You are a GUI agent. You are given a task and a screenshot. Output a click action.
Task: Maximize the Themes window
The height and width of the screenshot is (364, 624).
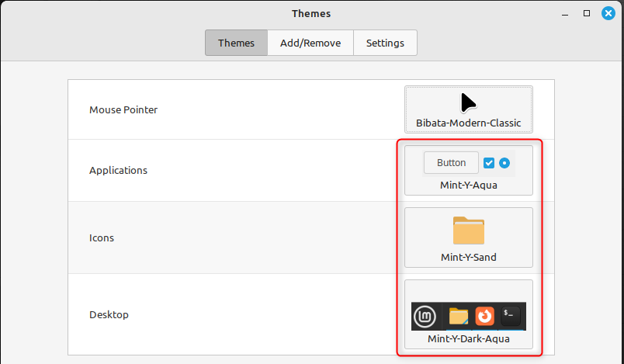[x=587, y=13]
